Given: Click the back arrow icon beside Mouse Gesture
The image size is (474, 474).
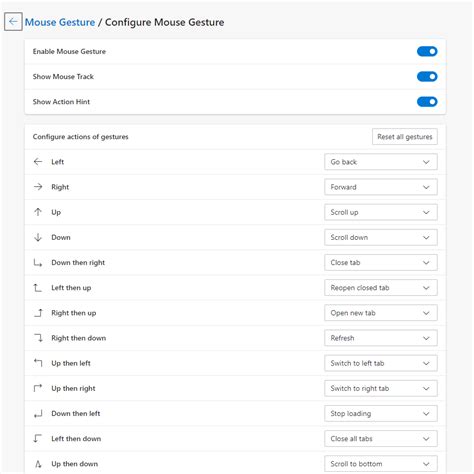Looking at the screenshot, I should tap(13, 22).
